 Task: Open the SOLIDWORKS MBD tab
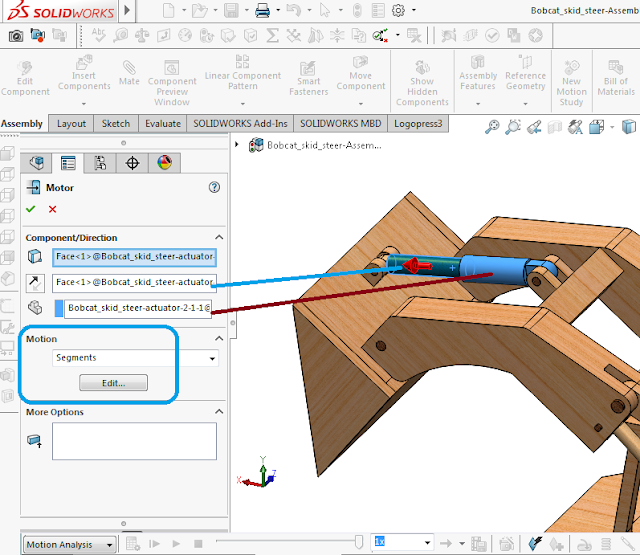point(340,124)
